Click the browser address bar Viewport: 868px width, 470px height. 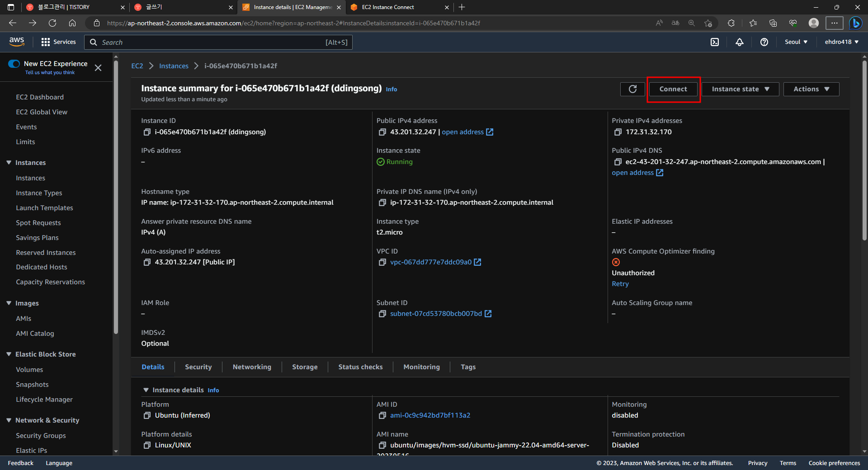point(371,23)
